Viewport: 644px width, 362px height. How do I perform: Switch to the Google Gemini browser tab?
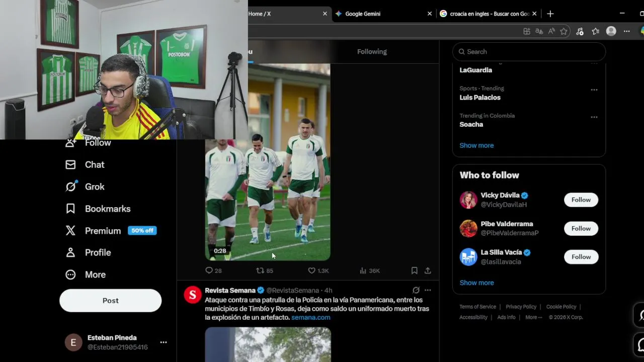[382, 14]
